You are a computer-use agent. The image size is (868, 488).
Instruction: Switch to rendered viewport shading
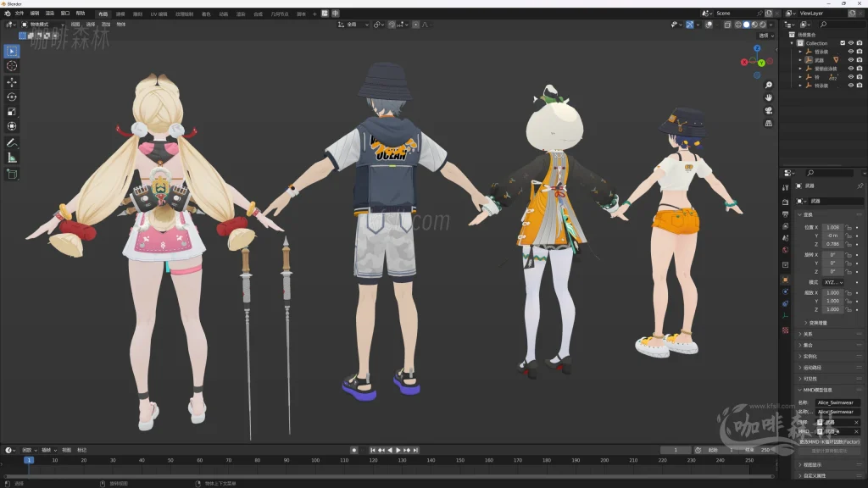coord(763,25)
